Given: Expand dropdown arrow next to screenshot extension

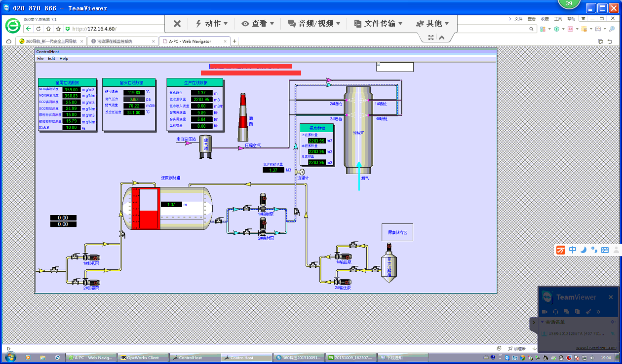Looking at the screenshot, I should (590, 29).
